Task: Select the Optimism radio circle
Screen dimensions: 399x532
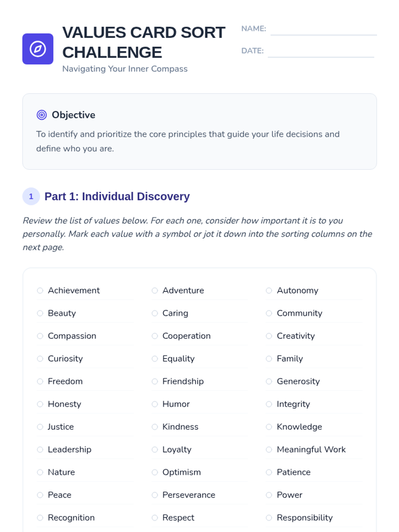Action: tap(155, 472)
